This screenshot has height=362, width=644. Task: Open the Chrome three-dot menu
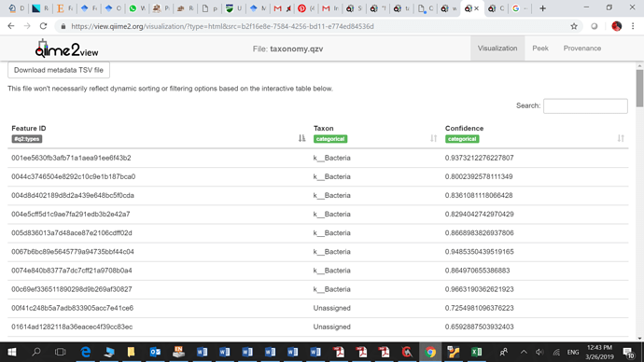coord(633,26)
